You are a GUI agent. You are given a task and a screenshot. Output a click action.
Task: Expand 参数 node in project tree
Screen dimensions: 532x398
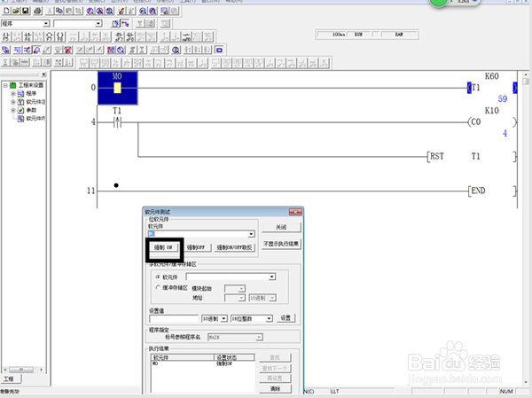(x=13, y=110)
